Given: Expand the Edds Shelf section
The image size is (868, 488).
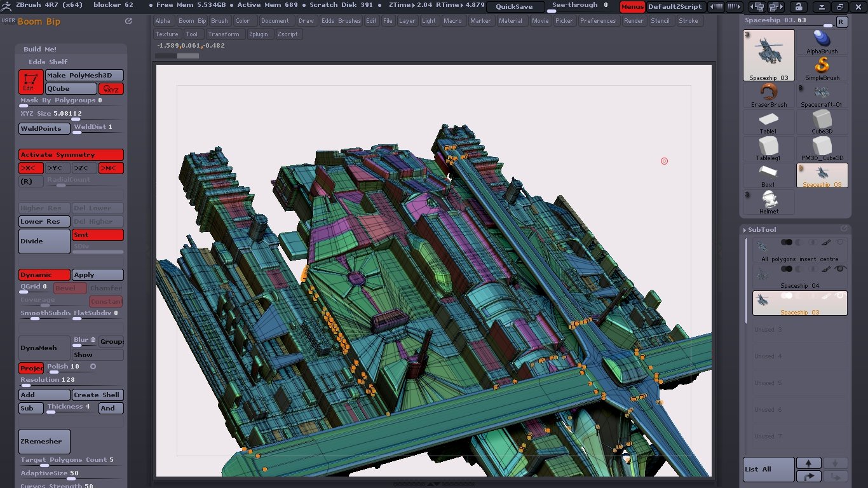Looking at the screenshot, I should click(x=48, y=62).
